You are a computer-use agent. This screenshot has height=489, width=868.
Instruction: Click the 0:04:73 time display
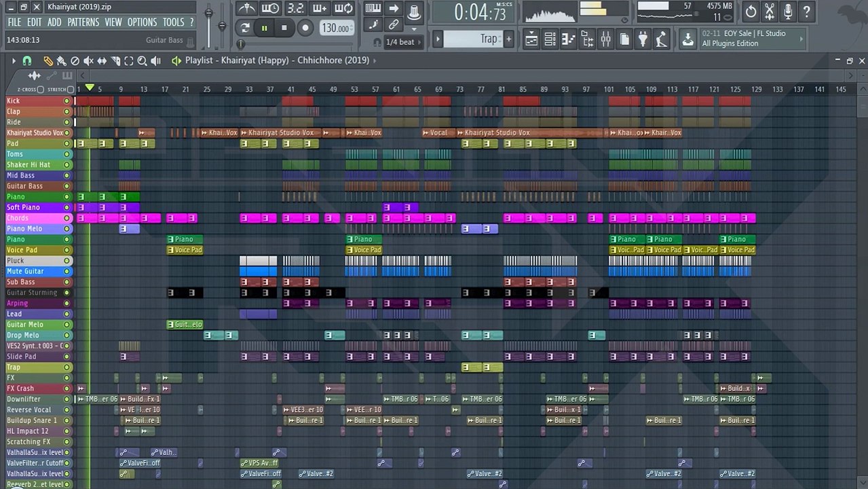click(x=479, y=12)
